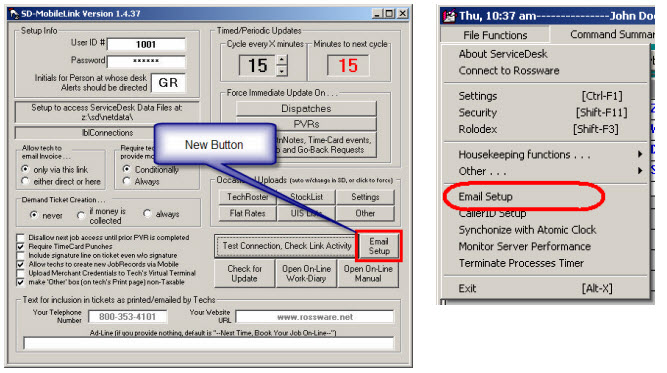This screenshot has width=667, height=373.
Task: Select the Always radio option
Action: coord(126,181)
